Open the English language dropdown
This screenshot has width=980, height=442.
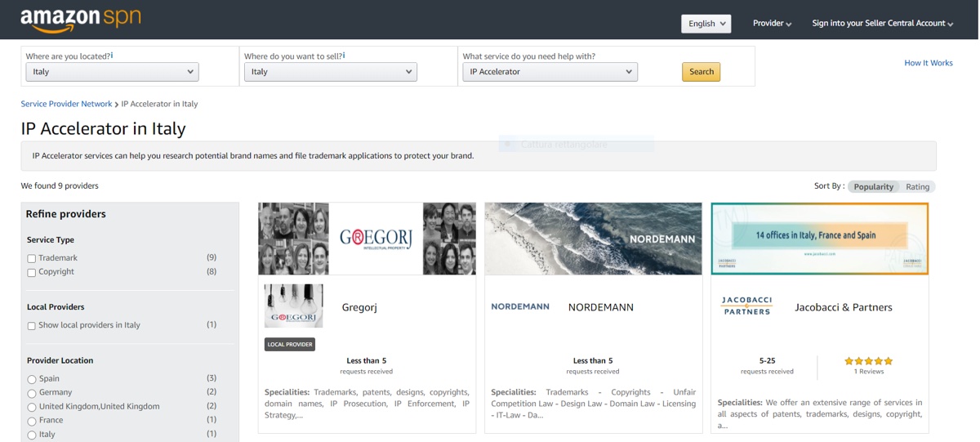(x=706, y=24)
